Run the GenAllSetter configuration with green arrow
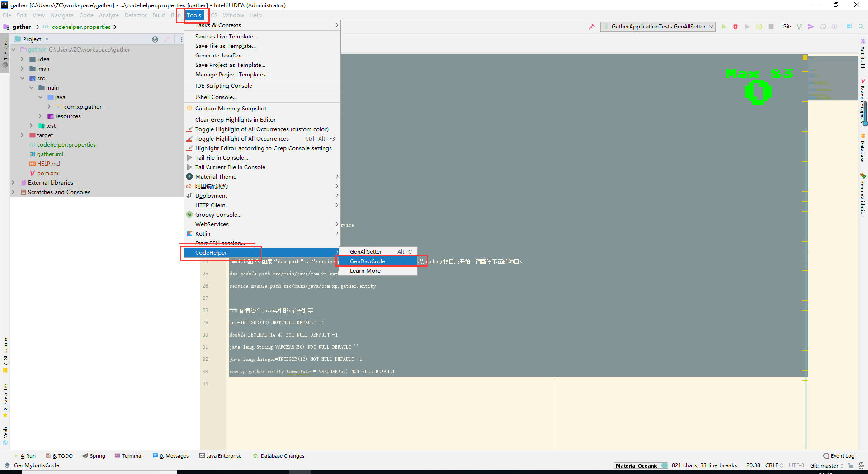 point(724,27)
